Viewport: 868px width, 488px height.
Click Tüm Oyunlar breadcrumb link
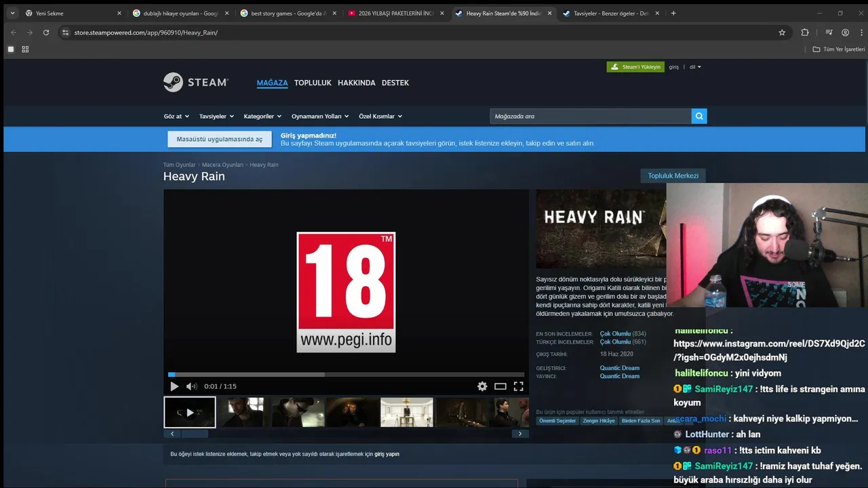179,165
